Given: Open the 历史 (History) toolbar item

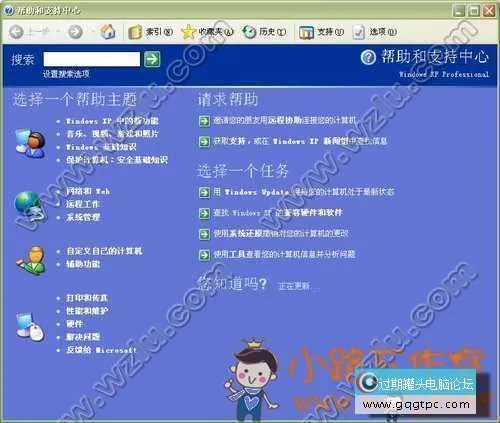Looking at the screenshot, I should pos(264,32).
